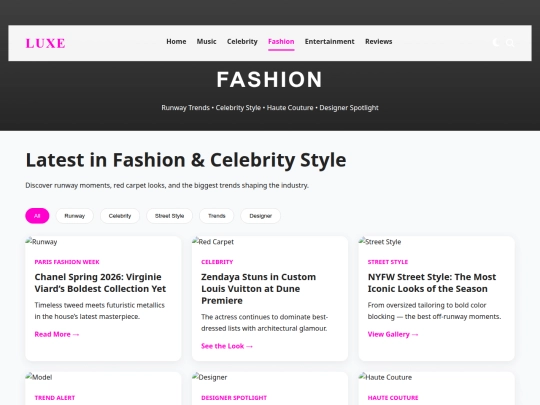540x405 pixels.
Task: Click From oversized tailoring description text
Action: click(x=434, y=311)
